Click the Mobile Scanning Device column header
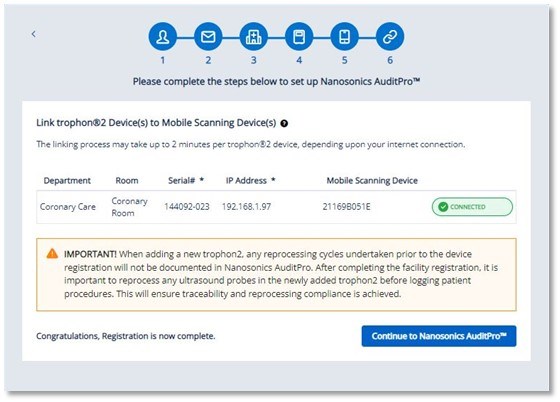 pyautogui.click(x=372, y=180)
